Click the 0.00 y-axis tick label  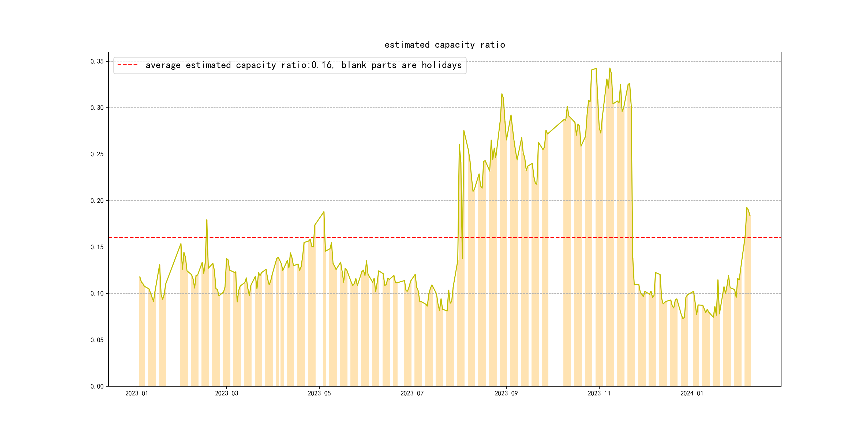(97, 387)
